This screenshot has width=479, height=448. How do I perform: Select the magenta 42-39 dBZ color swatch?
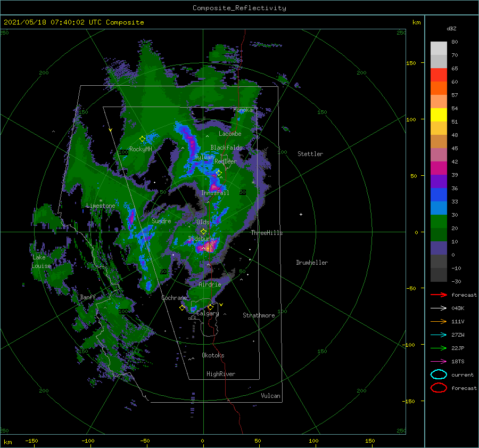pos(439,168)
